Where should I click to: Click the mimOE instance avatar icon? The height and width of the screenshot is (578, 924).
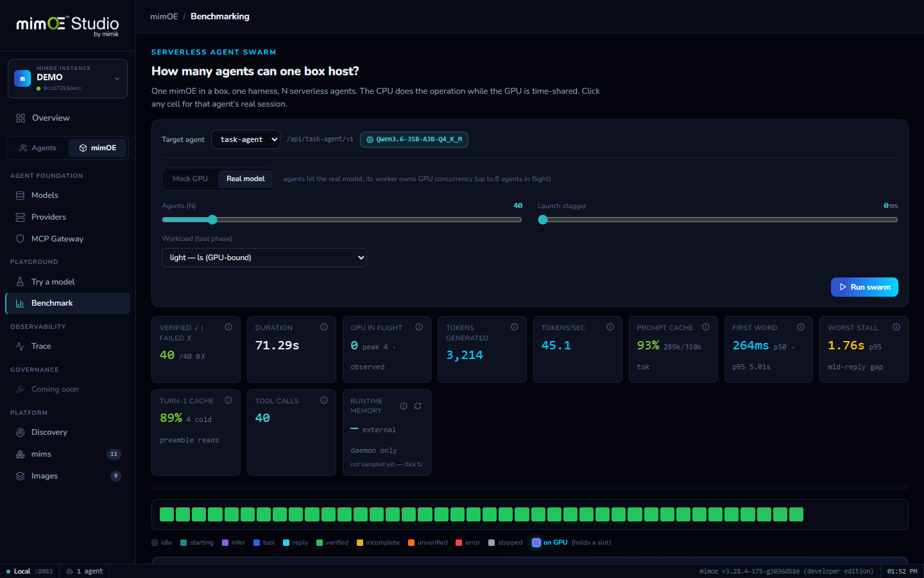pos(22,78)
